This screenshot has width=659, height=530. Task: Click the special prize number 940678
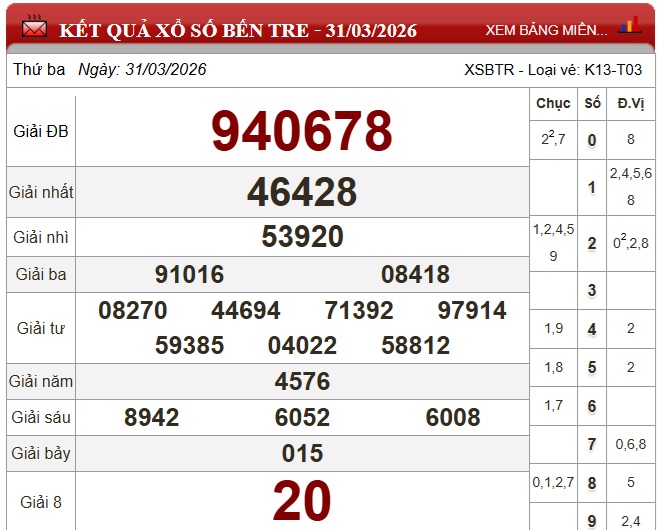pyautogui.click(x=302, y=130)
